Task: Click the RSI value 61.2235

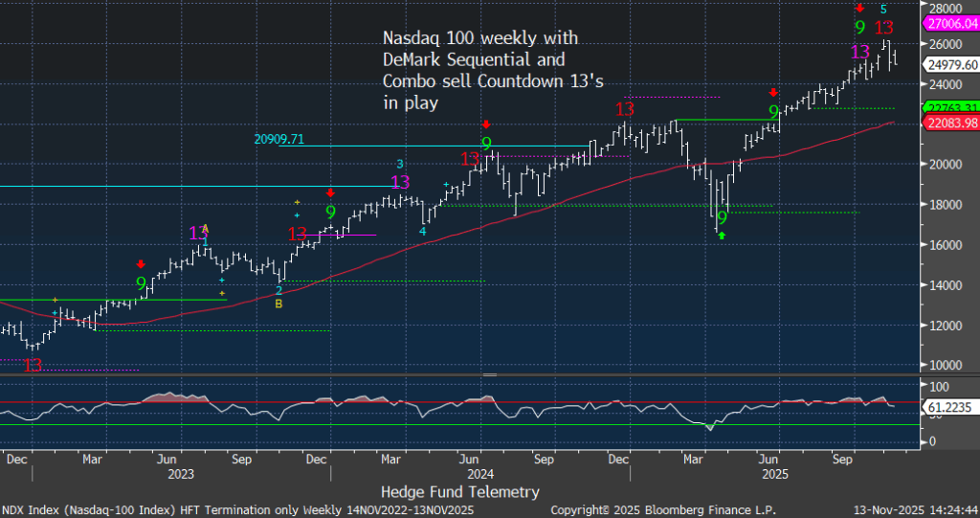Action: tap(947, 406)
